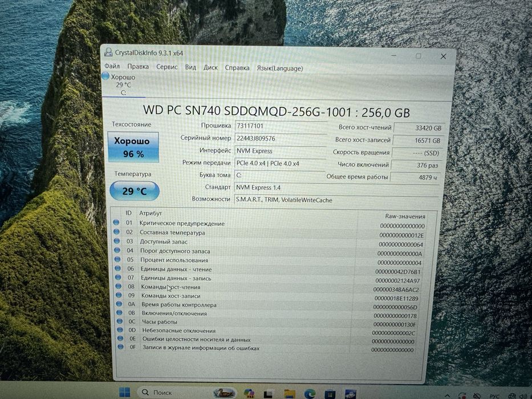Click status dot for attribute 0E
532x399 pixels.
point(120,338)
